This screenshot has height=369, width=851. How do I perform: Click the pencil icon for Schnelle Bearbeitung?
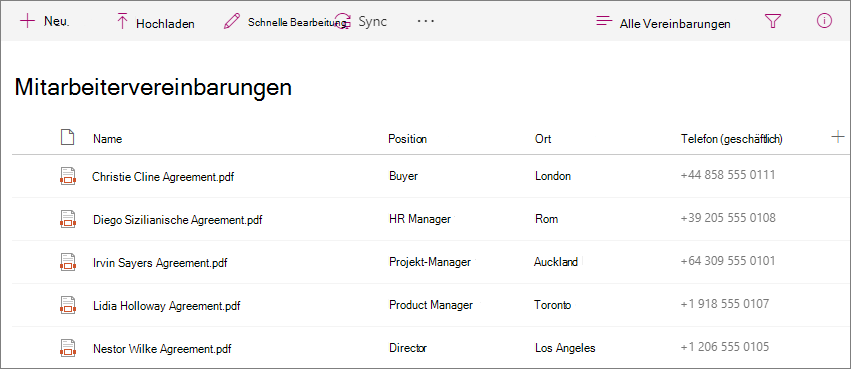pyautogui.click(x=232, y=22)
